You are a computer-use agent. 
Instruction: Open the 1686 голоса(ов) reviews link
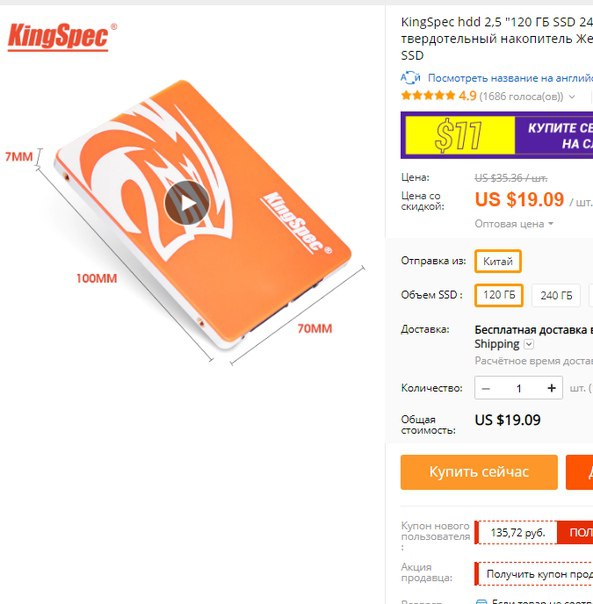[x=521, y=96]
